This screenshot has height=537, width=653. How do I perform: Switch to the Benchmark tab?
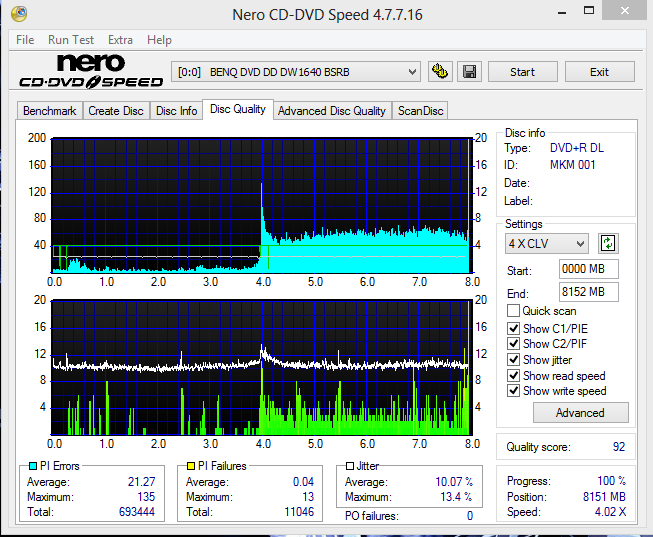49,111
